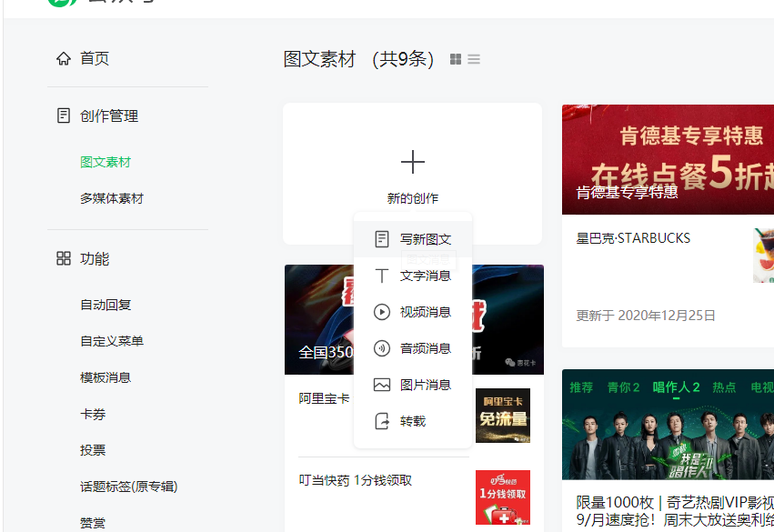Open 卡券 in the sidebar
The width and height of the screenshot is (774, 532).
(93, 415)
